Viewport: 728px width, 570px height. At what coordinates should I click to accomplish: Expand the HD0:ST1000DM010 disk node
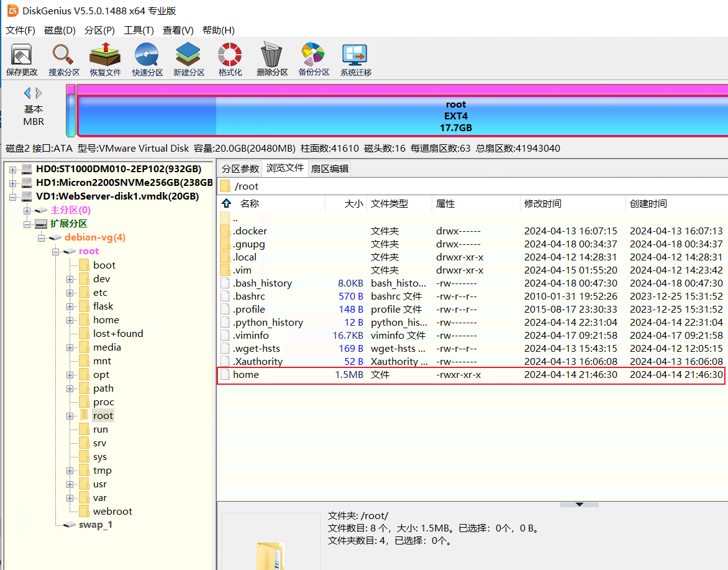pyautogui.click(x=13, y=170)
